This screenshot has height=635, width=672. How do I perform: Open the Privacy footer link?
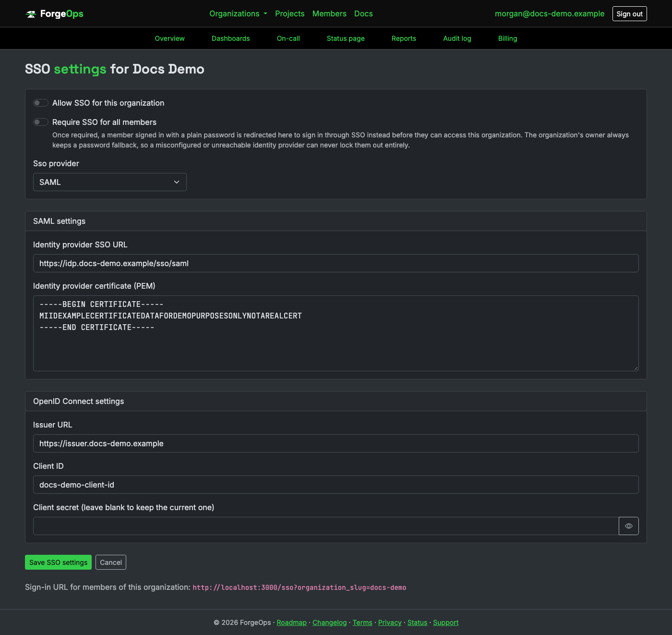(x=390, y=623)
